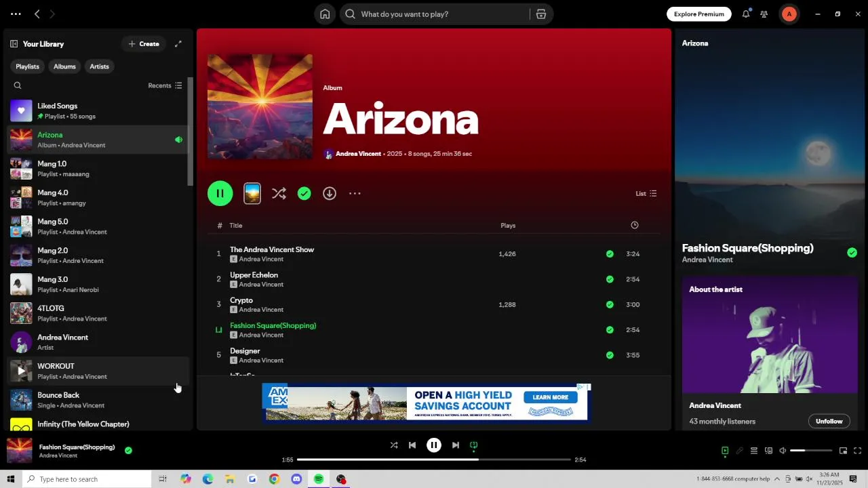Enter full screen player
This screenshot has height=488, width=868.
[857, 451]
